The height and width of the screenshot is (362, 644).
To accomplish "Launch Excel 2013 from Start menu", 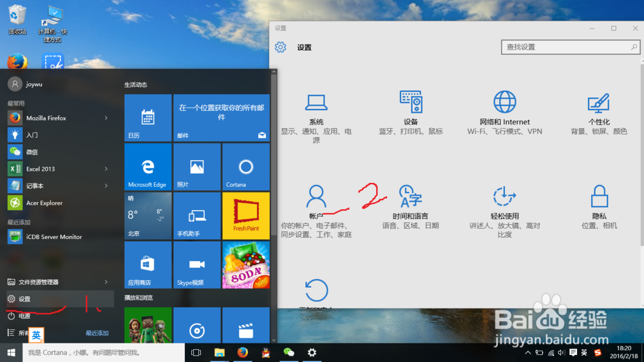I will click(x=60, y=169).
